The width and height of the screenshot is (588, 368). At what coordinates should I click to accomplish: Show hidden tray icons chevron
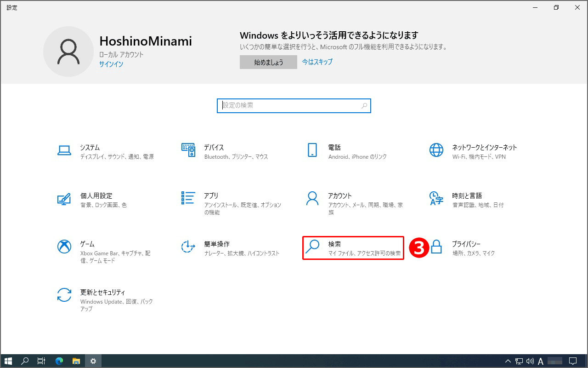click(x=508, y=361)
